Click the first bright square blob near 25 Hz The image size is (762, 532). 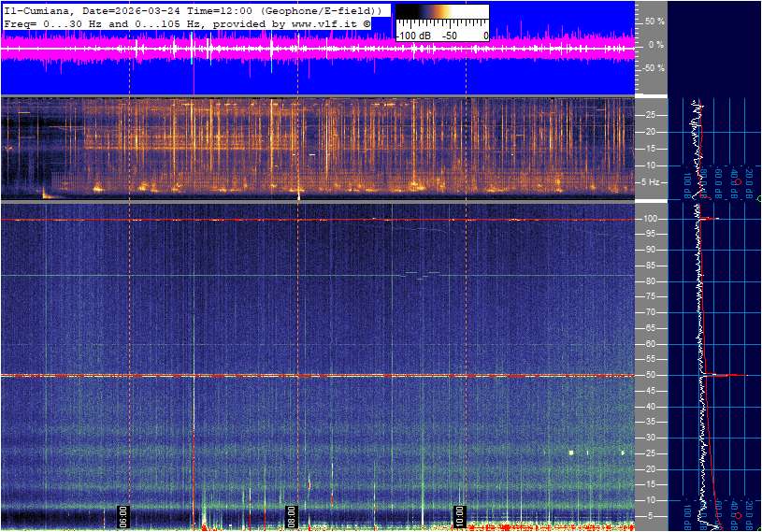(571, 453)
